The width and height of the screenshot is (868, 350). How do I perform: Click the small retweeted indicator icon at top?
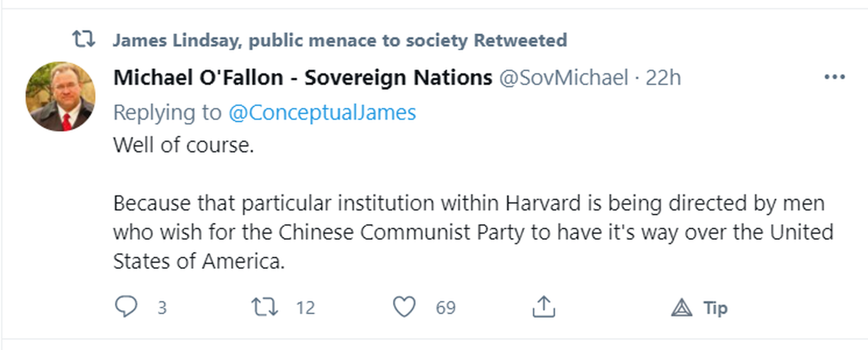pyautogui.click(x=84, y=39)
